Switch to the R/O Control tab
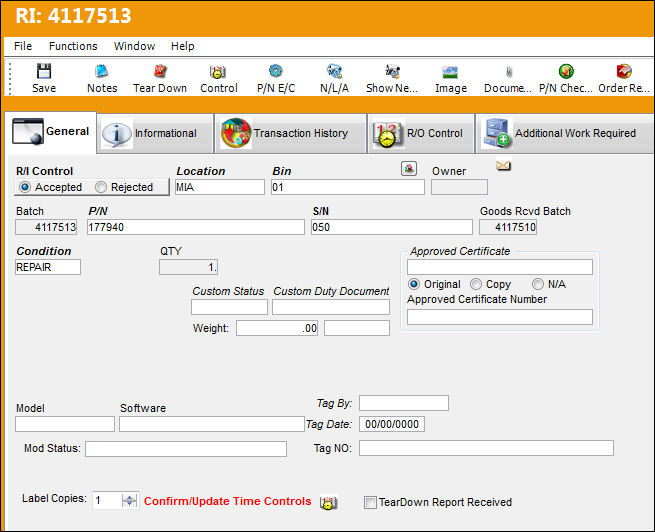The image size is (655, 532). point(421,134)
